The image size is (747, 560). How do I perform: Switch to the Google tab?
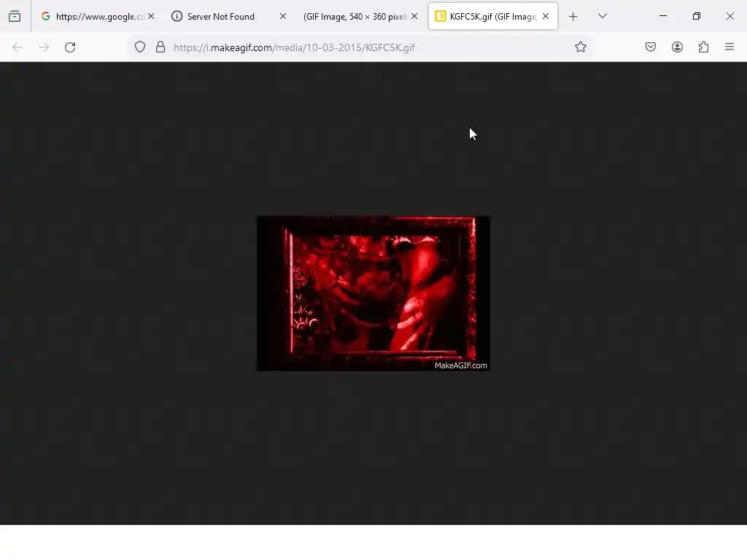98,16
